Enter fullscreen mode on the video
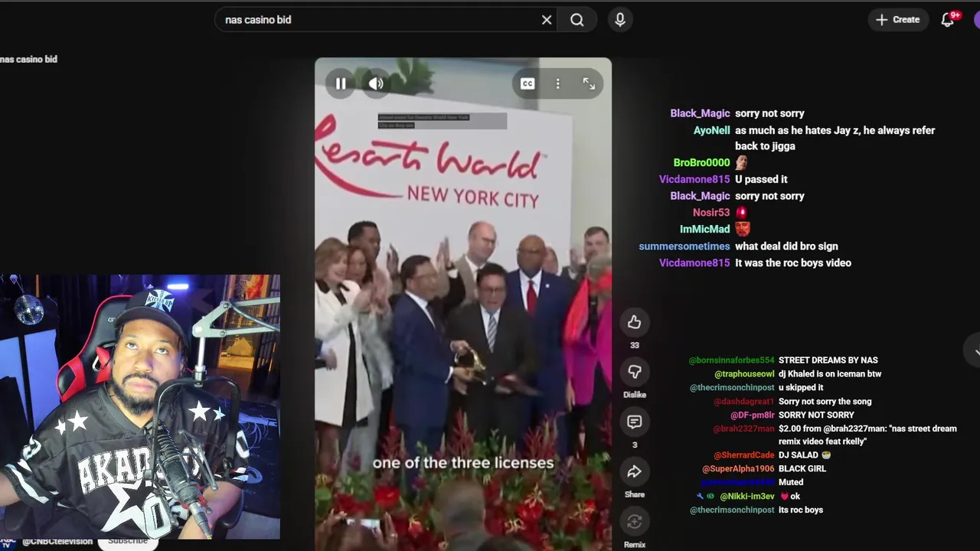 [x=589, y=84]
